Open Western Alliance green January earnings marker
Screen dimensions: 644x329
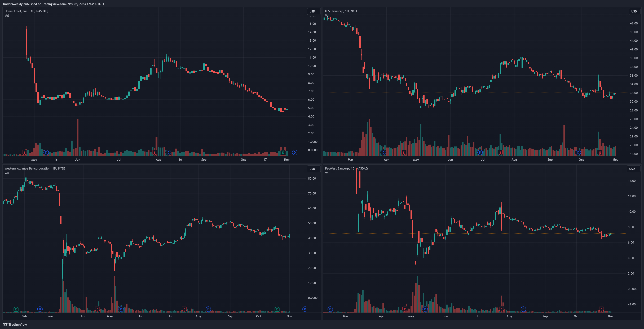(x=16, y=309)
